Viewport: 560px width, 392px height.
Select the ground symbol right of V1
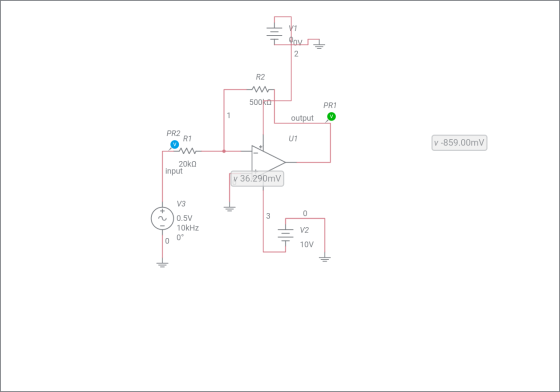(319, 45)
